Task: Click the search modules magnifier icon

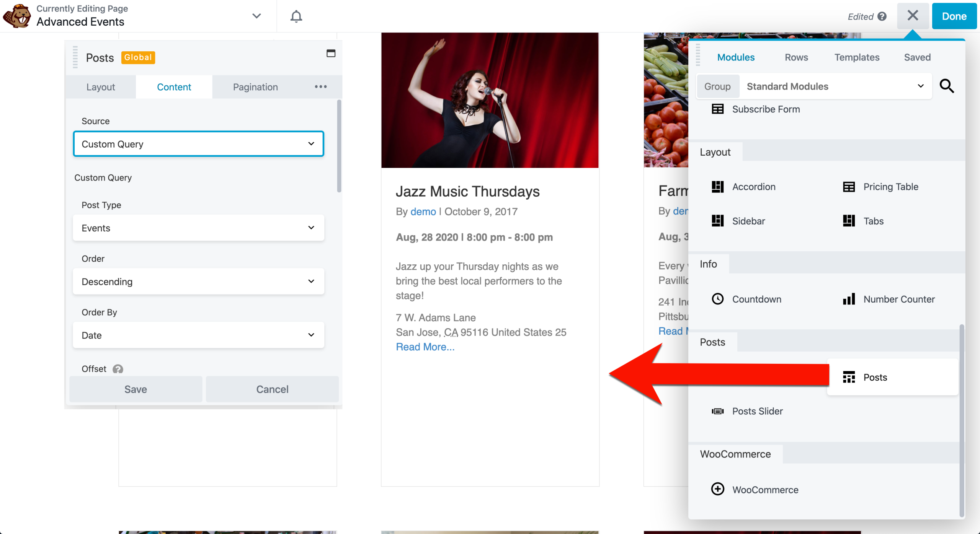Action: click(x=947, y=86)
